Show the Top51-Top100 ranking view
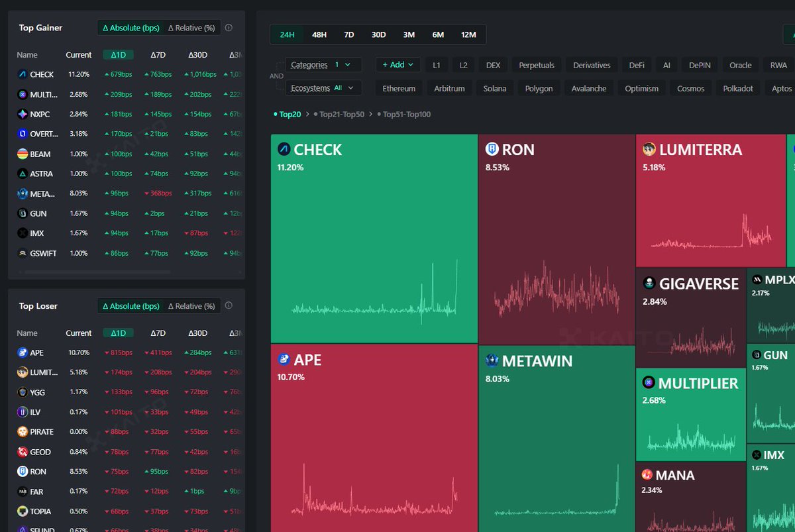The width and height of the screenshot is (795, 532). coord(403,115)
